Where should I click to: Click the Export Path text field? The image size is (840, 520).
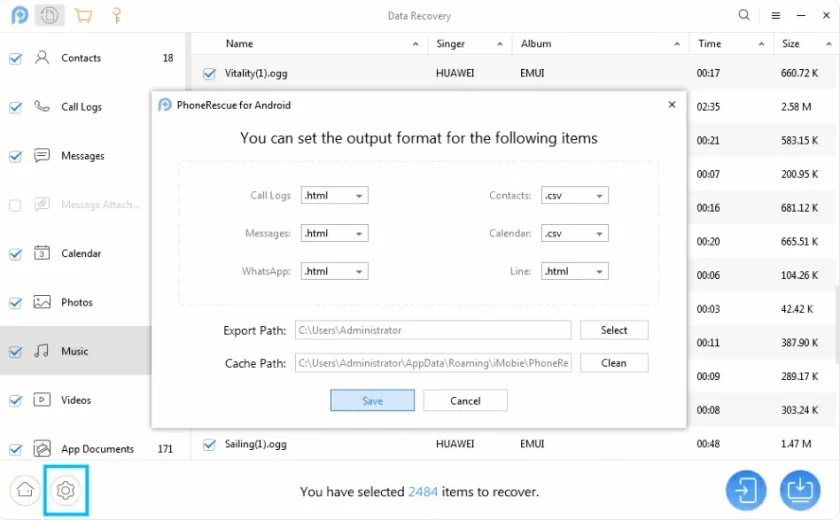click(x=433, y=330)
